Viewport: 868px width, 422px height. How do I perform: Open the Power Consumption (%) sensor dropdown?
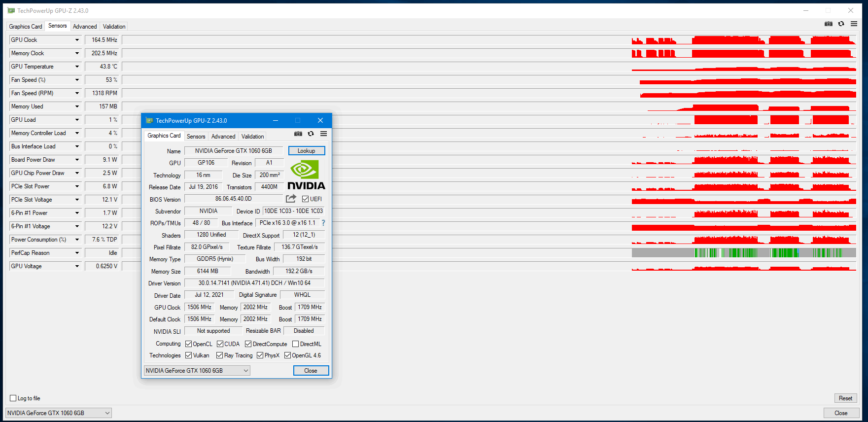77,240
